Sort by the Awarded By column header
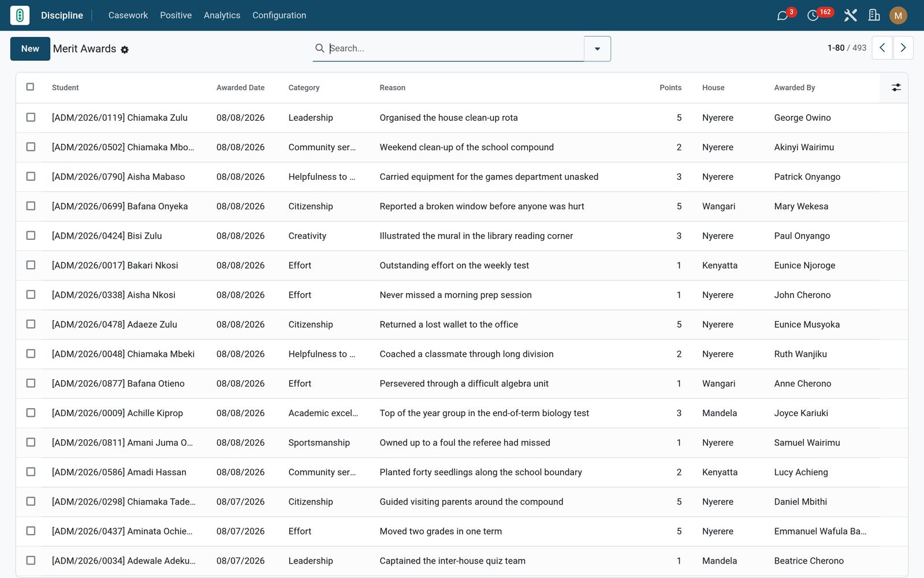924x578 pixels. point(795,88)
